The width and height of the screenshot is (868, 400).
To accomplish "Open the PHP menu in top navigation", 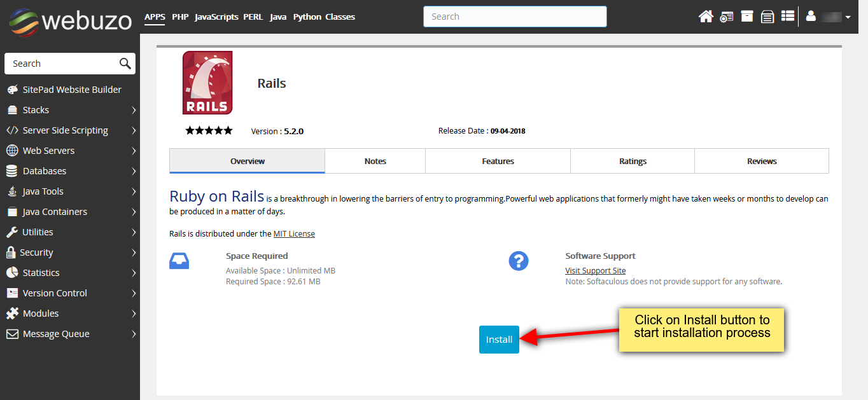I will click(180, 17).
